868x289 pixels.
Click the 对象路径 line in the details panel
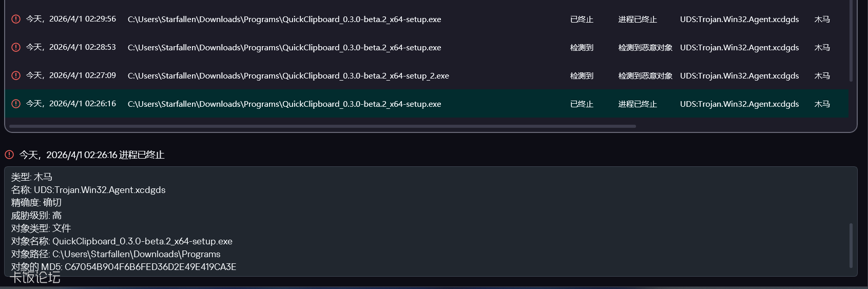click(115, 254)
